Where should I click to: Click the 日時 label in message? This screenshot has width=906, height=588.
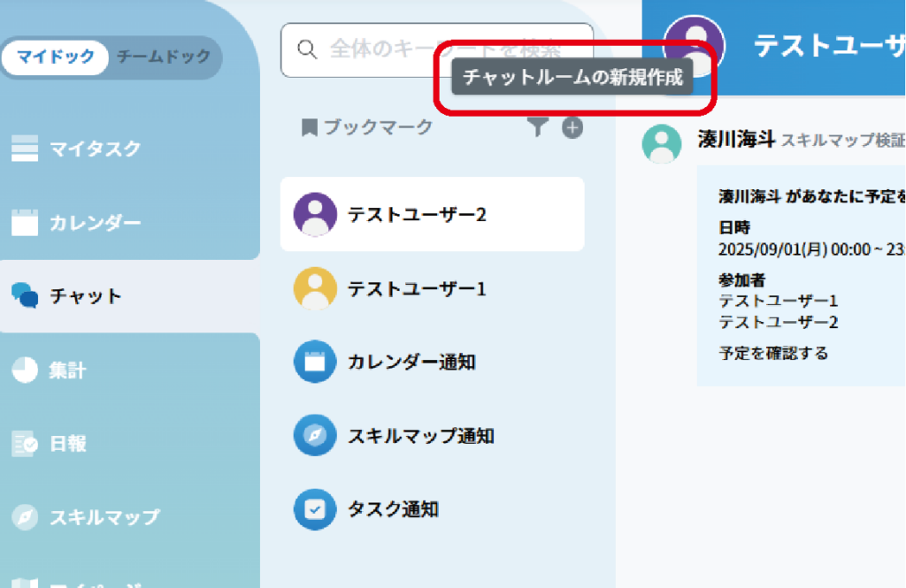(733, 227)
